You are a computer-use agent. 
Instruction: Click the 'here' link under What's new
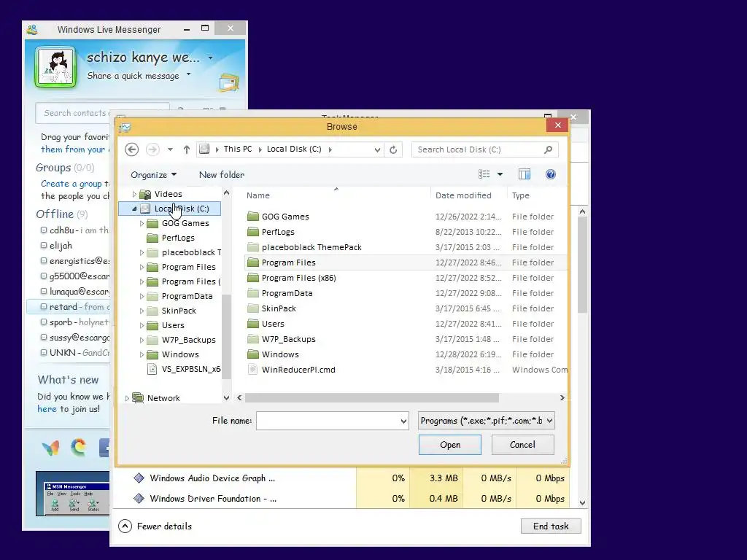click(47, 409)
